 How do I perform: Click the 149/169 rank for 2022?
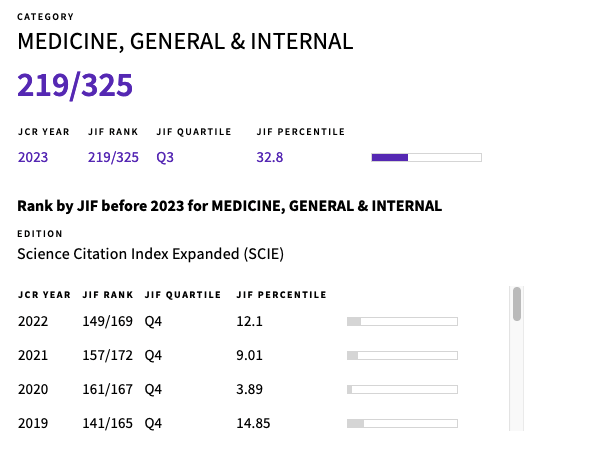tap(108, 321)
